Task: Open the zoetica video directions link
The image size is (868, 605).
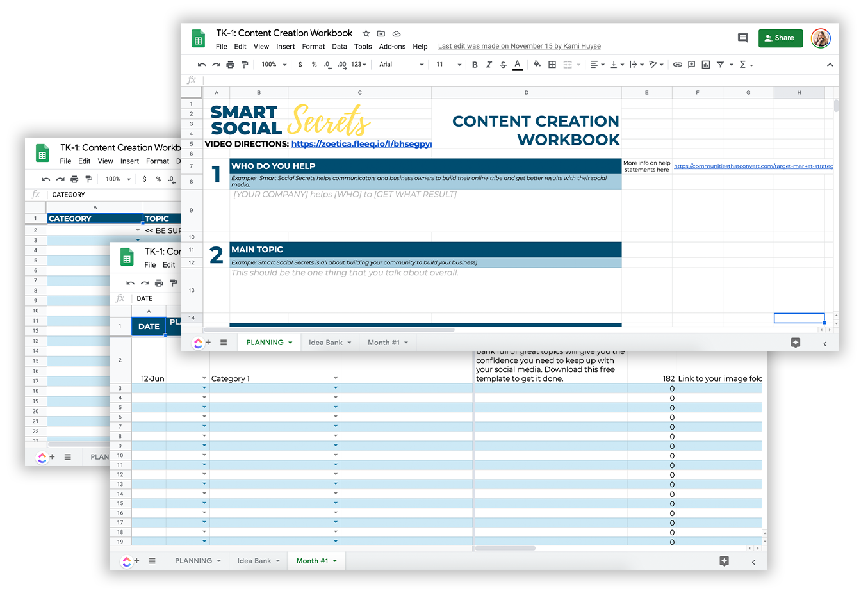Action: (x=361, y=144)
